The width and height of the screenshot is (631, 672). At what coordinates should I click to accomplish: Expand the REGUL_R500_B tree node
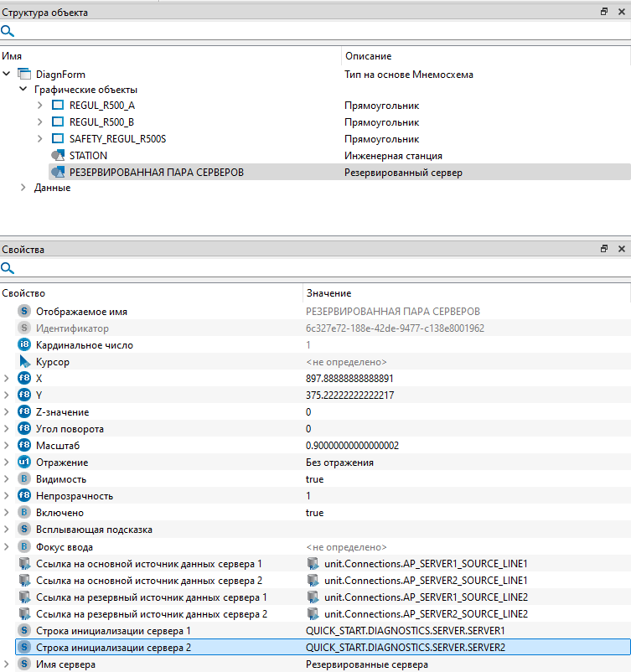(40, 122)
